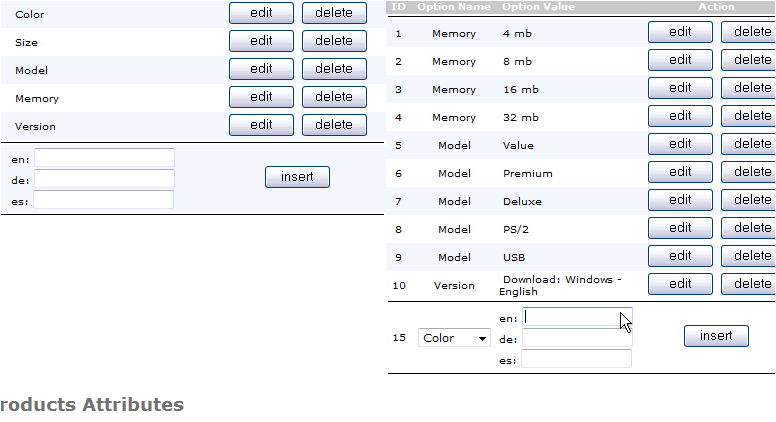Edit the Model product option
This screenshot has height=422, width=776.
pos(261,69)
